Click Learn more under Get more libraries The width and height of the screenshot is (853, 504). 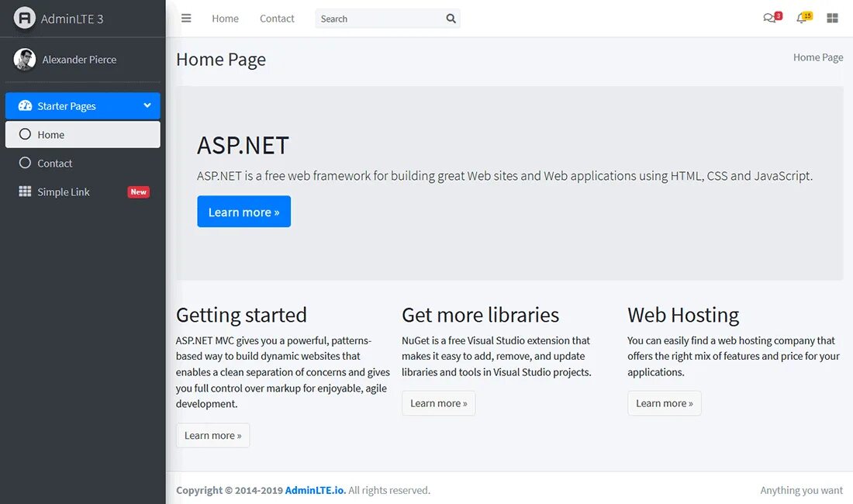click(438, 403)
